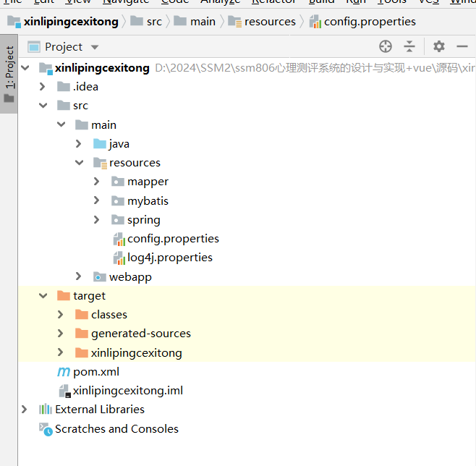Select xinlipingcexitong.iml module file
The width and height of the screenshot is (476, 466).
(127, 391)
